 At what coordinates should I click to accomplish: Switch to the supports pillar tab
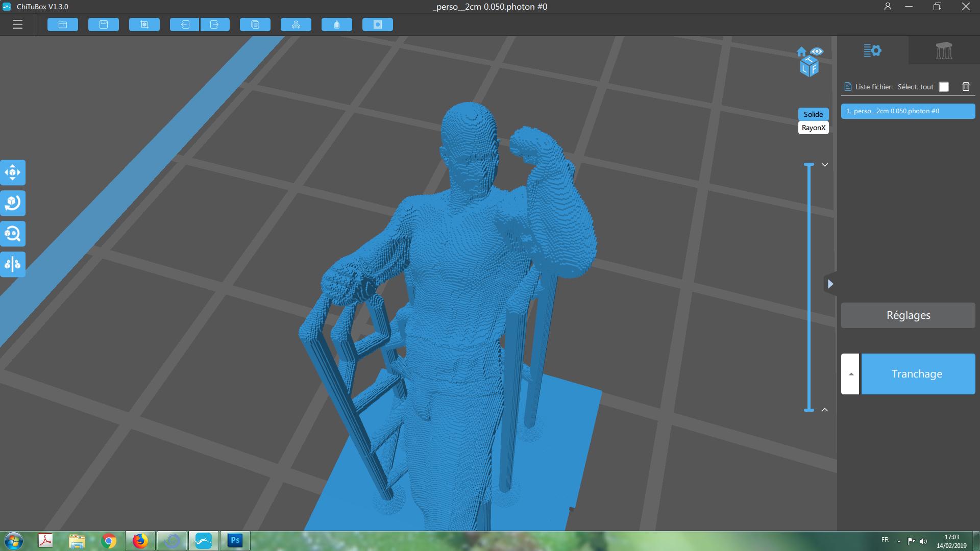pyautogui.click(x=944, y=51)
